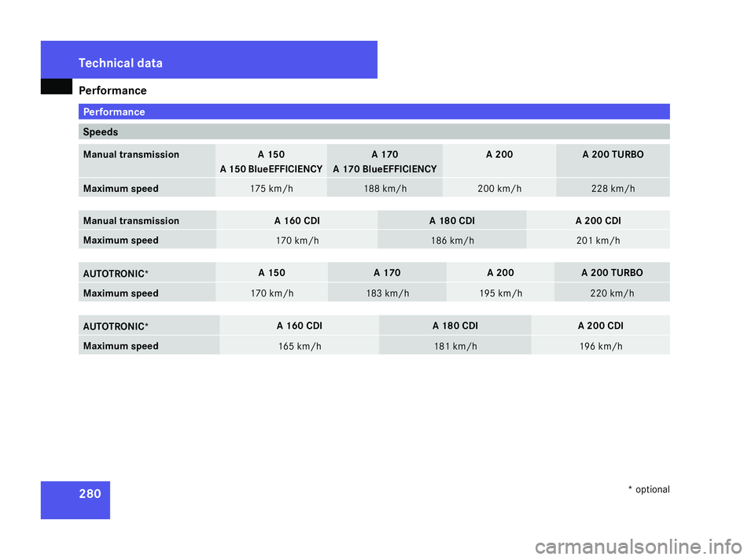Click the page number "280"
The height and width of the screenshot is (560, 755).
[x=90, y=494]
